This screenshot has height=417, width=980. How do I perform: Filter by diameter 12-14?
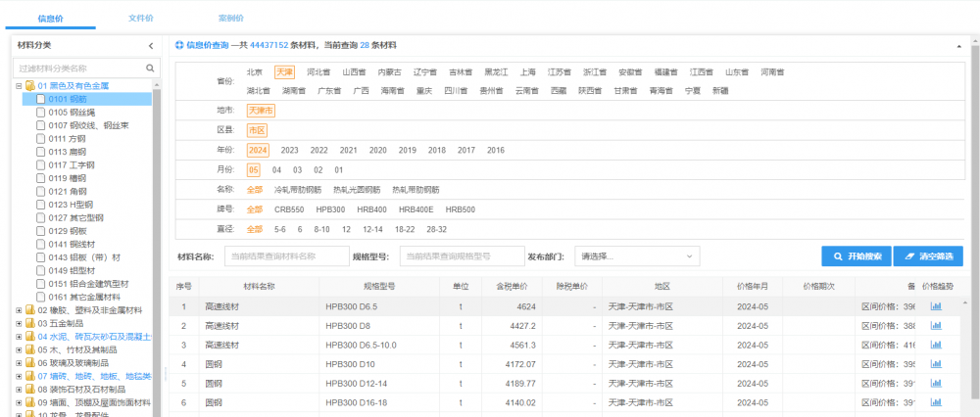point(372,230)
